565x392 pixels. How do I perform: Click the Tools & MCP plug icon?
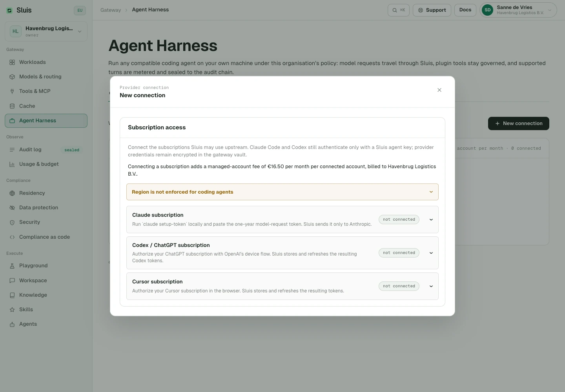click(12, 91)
